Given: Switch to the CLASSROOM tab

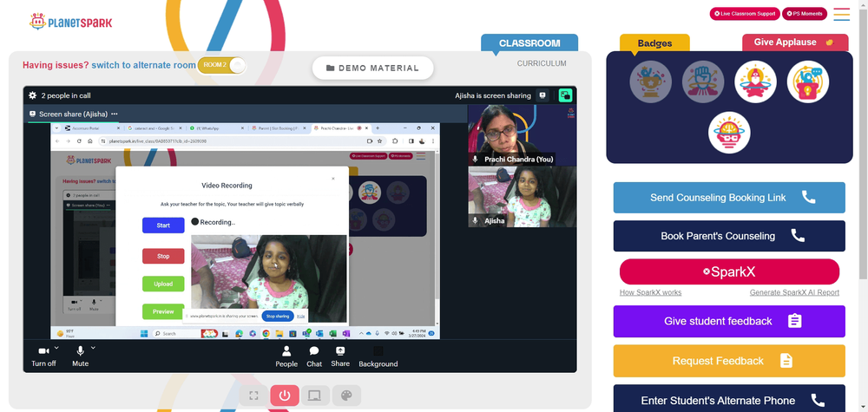Looking at the screenshot, I should (x=529, y=43).
